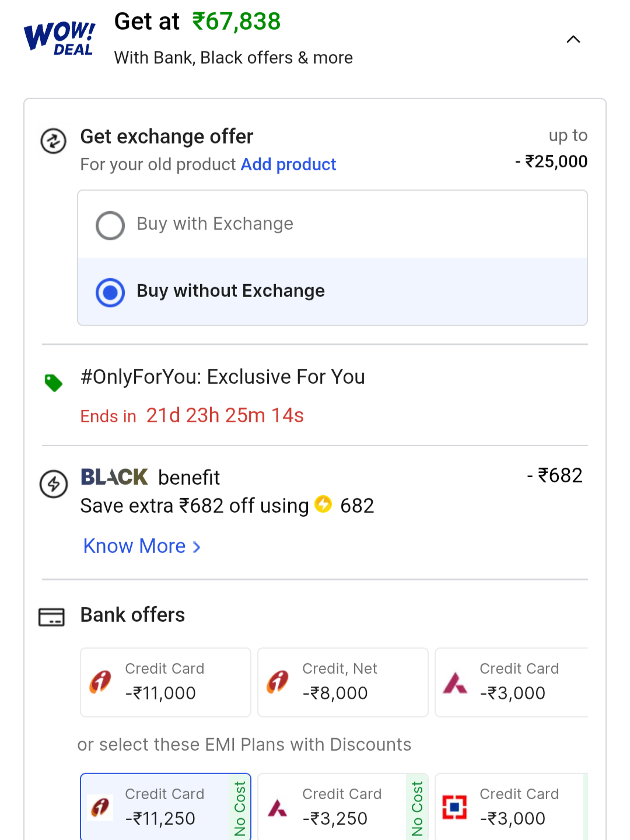Viewport: 630px width, 840px height.
Task: Click the Bank offers card icon
Action: coord(51,617)
